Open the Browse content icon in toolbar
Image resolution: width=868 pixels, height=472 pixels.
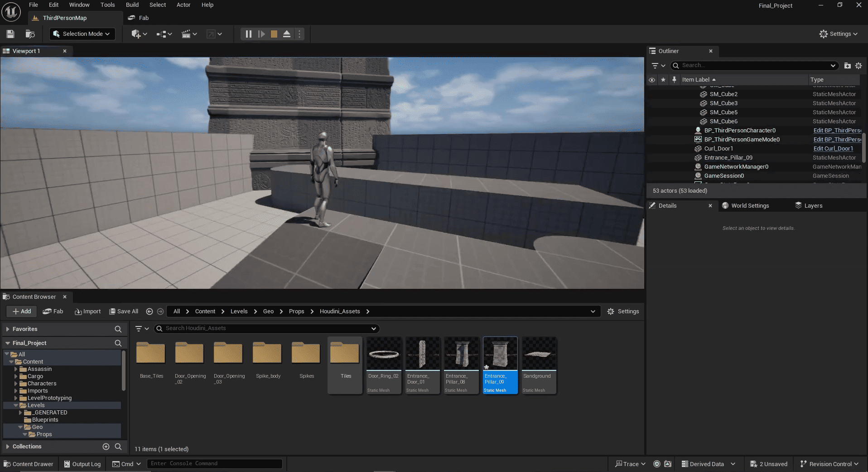click(30, 34)
